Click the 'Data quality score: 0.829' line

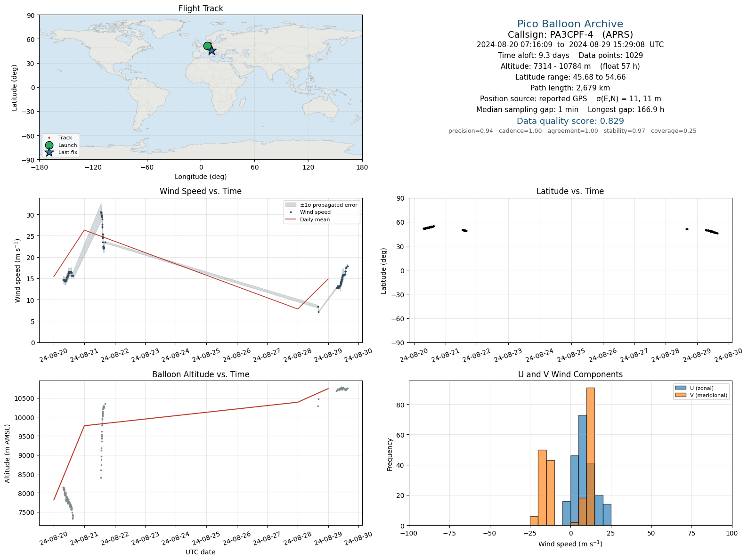570,121
